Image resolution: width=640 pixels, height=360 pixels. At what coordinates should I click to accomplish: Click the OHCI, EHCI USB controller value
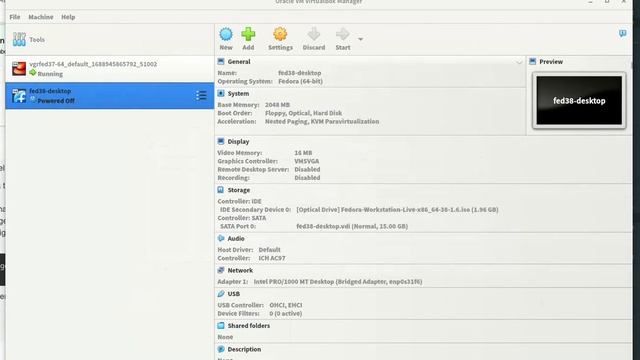tap(286, 305)
